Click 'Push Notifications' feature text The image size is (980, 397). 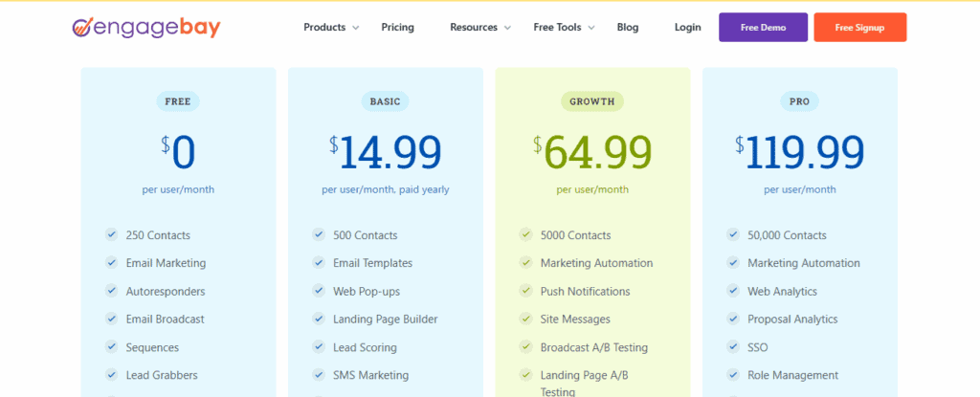(x=585, y=292)
